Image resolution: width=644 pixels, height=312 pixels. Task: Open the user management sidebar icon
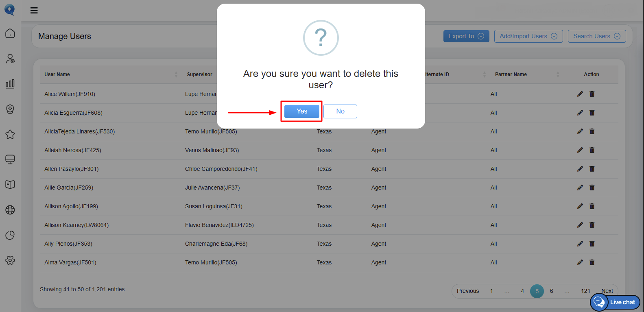10,59
